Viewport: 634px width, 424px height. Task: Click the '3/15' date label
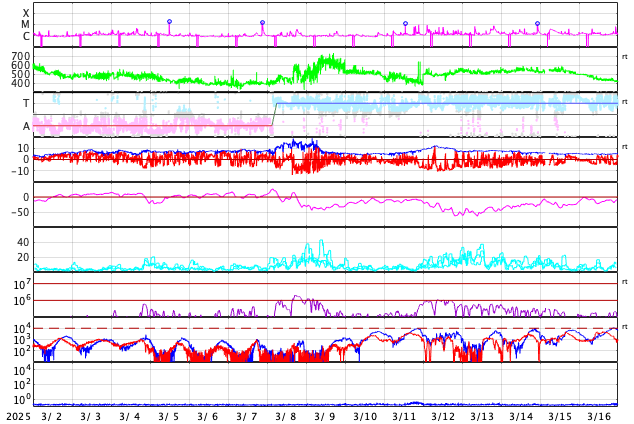point(560,417)
